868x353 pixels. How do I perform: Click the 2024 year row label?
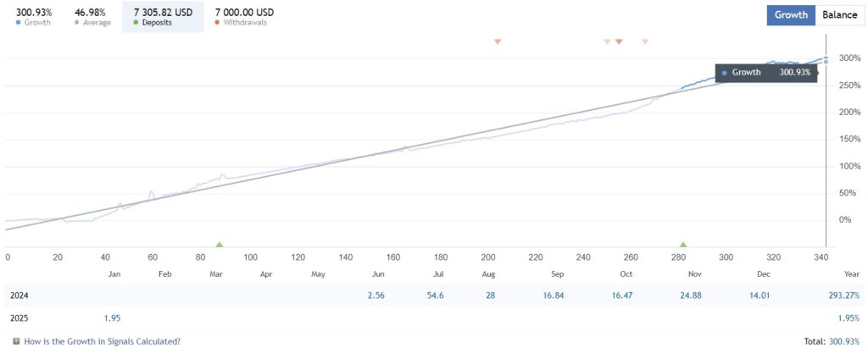coord(18,296)
